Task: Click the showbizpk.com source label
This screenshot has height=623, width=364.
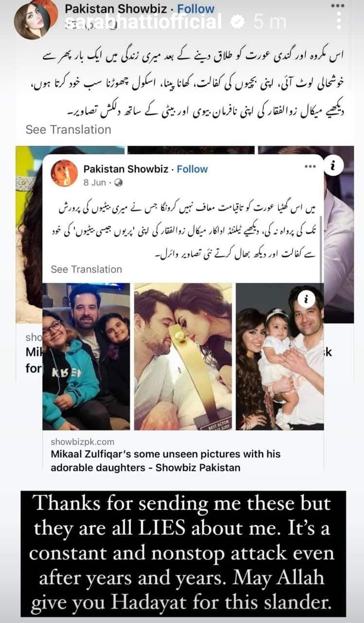Action: (x=82, y=442)
